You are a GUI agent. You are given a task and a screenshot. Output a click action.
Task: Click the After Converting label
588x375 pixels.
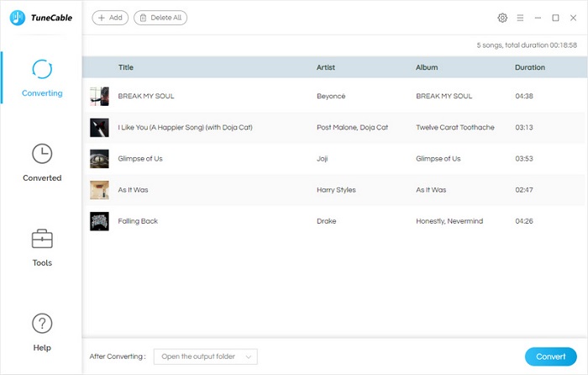tap(118, 357)
